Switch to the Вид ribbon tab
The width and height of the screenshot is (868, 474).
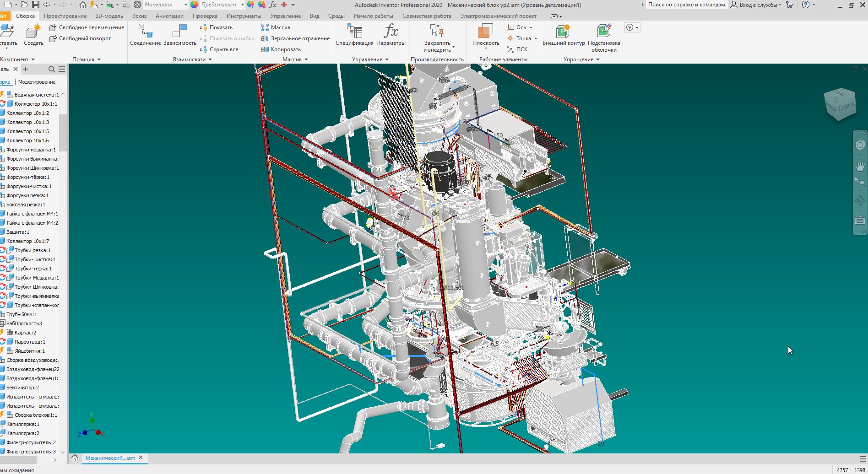tap(314, 16)
